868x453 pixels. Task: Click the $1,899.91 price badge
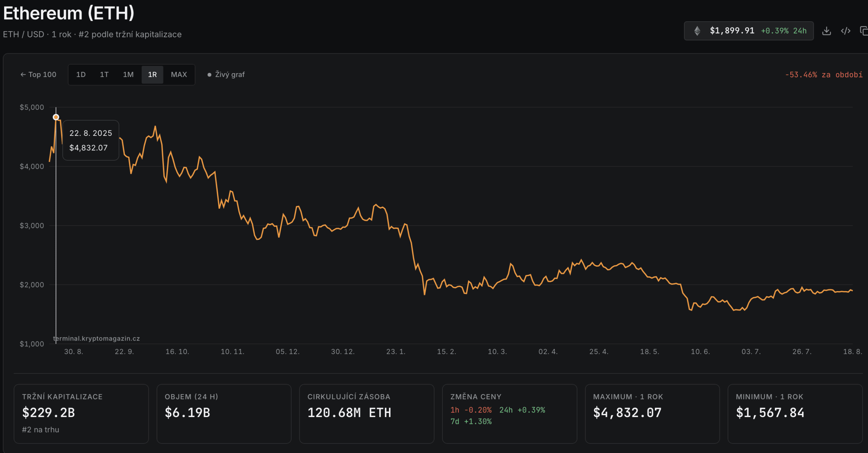click(749, 31)
